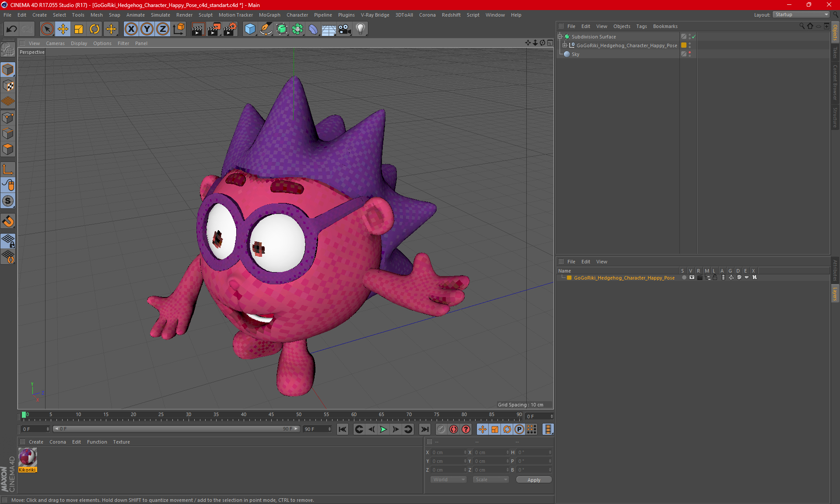The height and width of the screenshot is (504, 840).
Task: Click search icon in Objects manager
Action: point(802,26)
